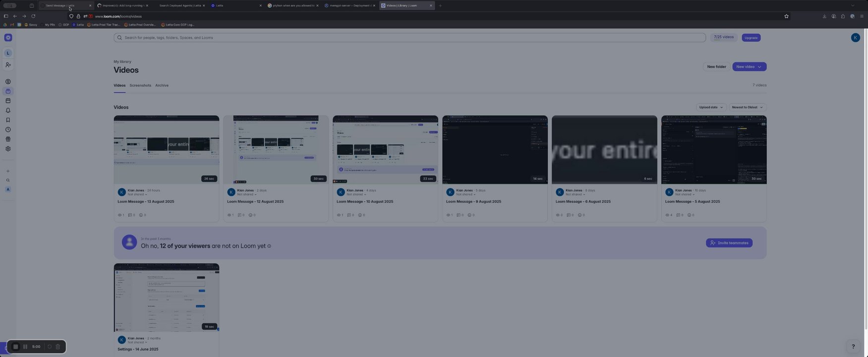Expand Not shared for 9 August 2025 video
The width and height of the screenshot is (868, 357).
466,194
